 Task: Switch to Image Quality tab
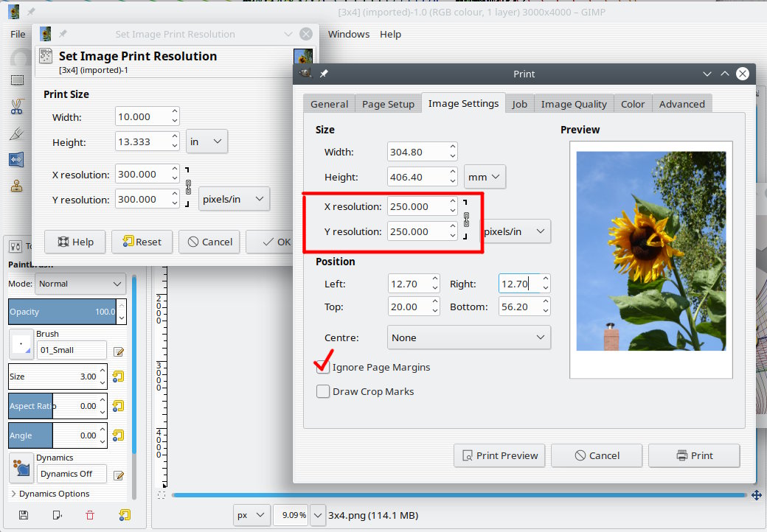pos(574,104)
